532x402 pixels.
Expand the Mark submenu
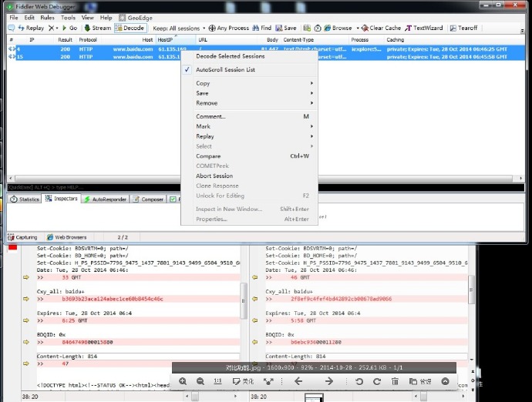pos(249,126)
